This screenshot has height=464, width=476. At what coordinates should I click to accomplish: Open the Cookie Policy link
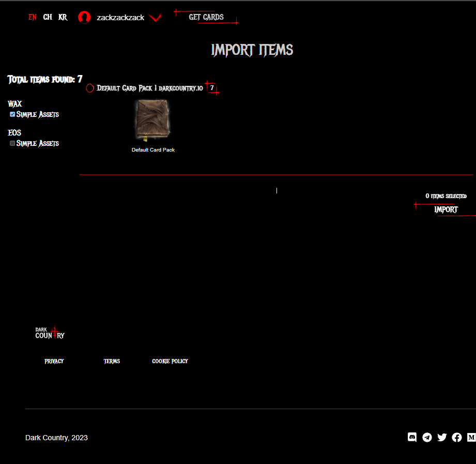(x=170, y=361)
